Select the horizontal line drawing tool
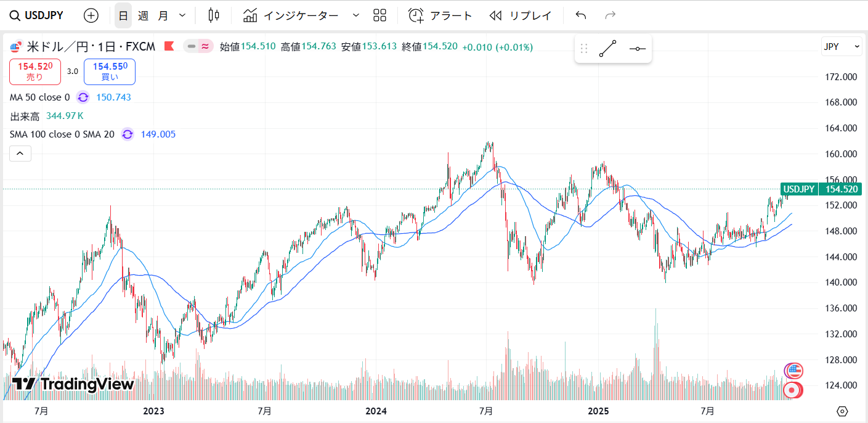The image size is (868, 423). point(638,49)
